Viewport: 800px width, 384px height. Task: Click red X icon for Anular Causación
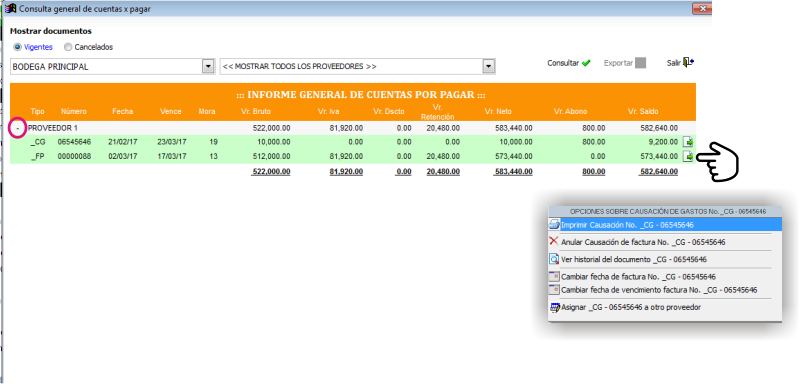(554, 242)
